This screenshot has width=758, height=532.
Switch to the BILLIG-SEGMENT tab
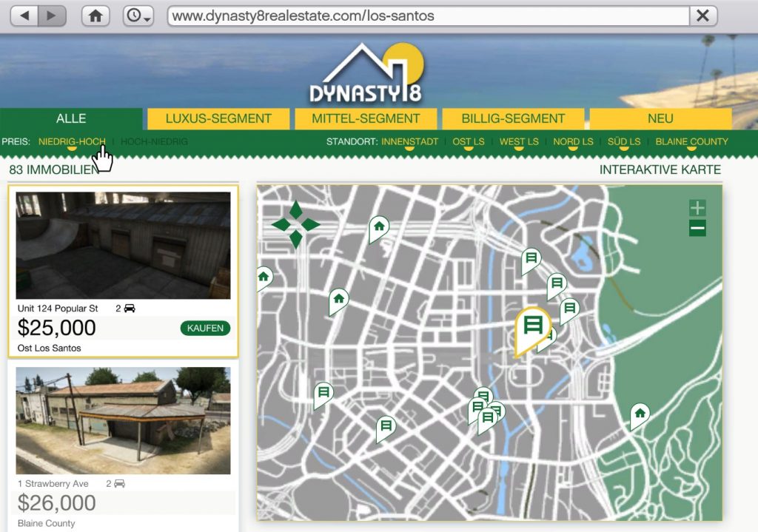point(513,118)
